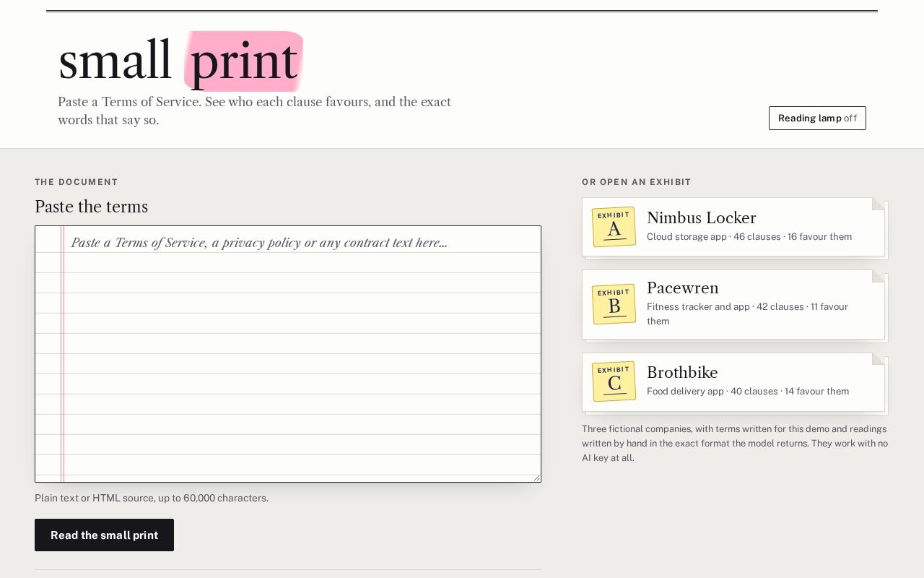Click the 'Three fictional companies' note paragraph
This screenshot has height=578, width=924.
(x=735, y=443)
